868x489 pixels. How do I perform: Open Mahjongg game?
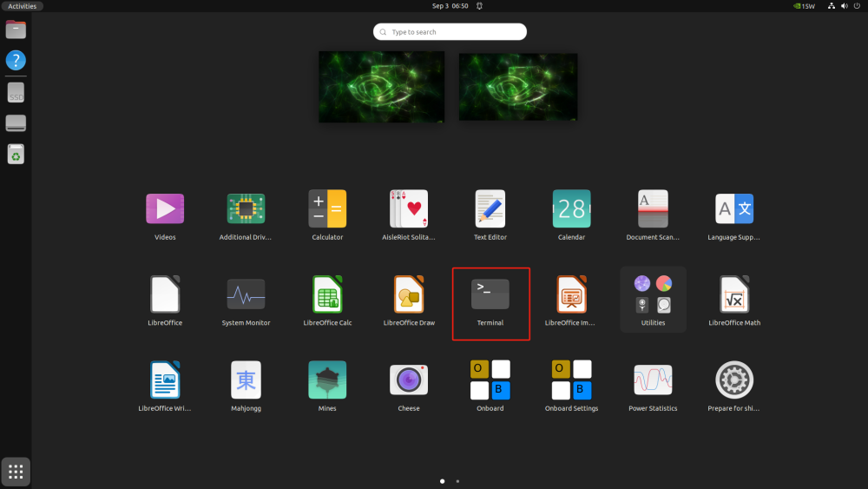(246, 380)
